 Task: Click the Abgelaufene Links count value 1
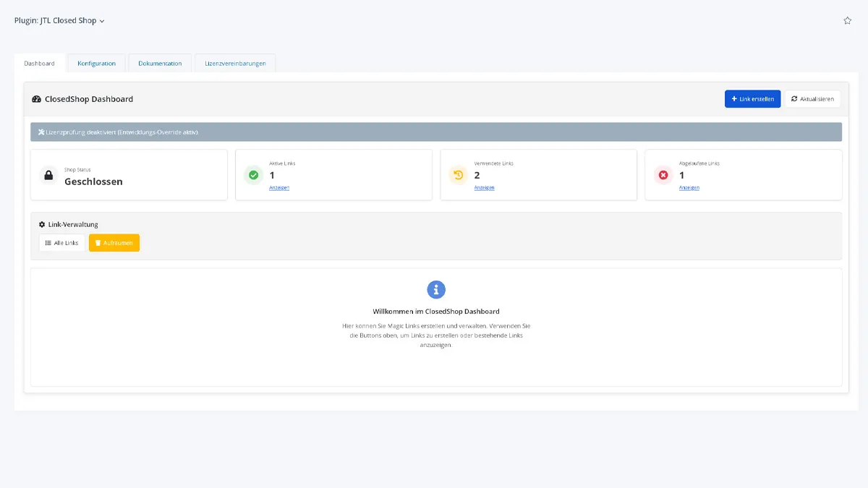click(681, 175)
